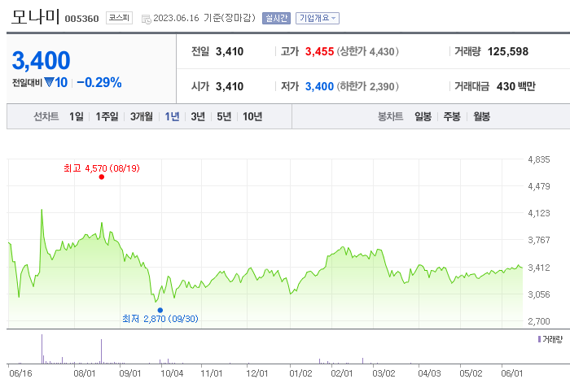This screenshot has width=570, height=392.
Task: Click the blue 최저 low point marker
Action: tap(160, 310)
